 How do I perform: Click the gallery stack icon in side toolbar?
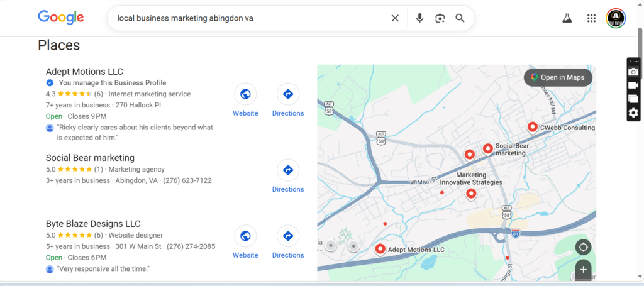[633, 99]
